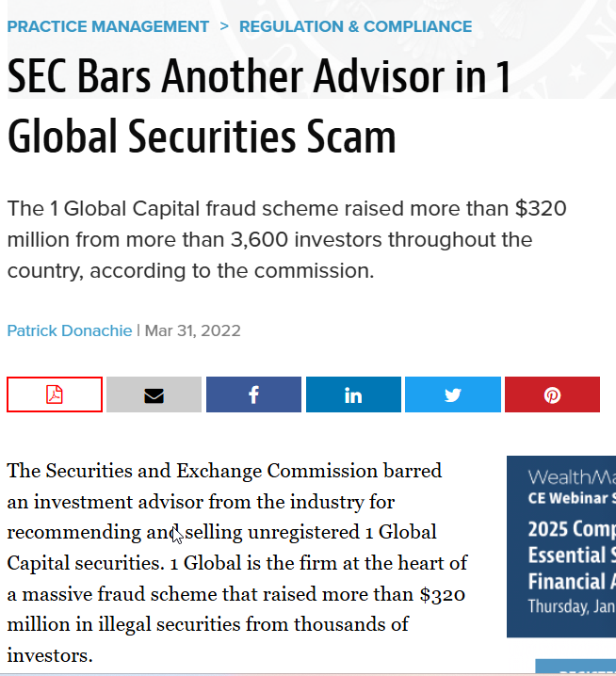The width and height of the screenshot is (616, 676).
Task: Open the 2025 Comp webinar ad title
Action: (x=572, y=555)
